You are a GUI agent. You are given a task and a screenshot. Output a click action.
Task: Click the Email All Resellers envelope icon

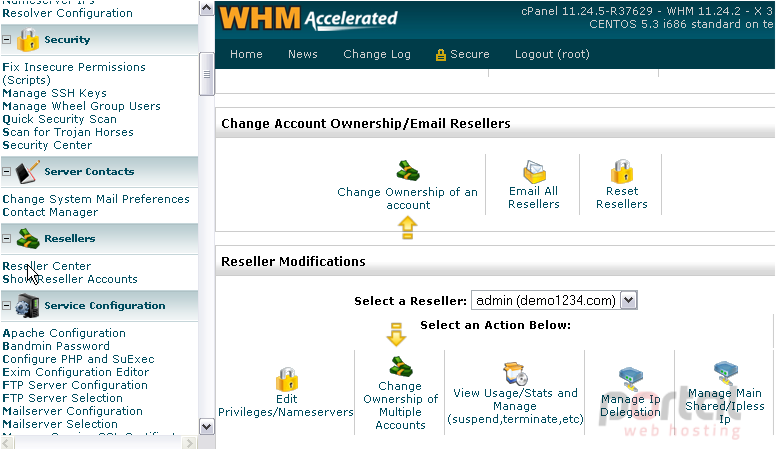(x=534, y=171)
